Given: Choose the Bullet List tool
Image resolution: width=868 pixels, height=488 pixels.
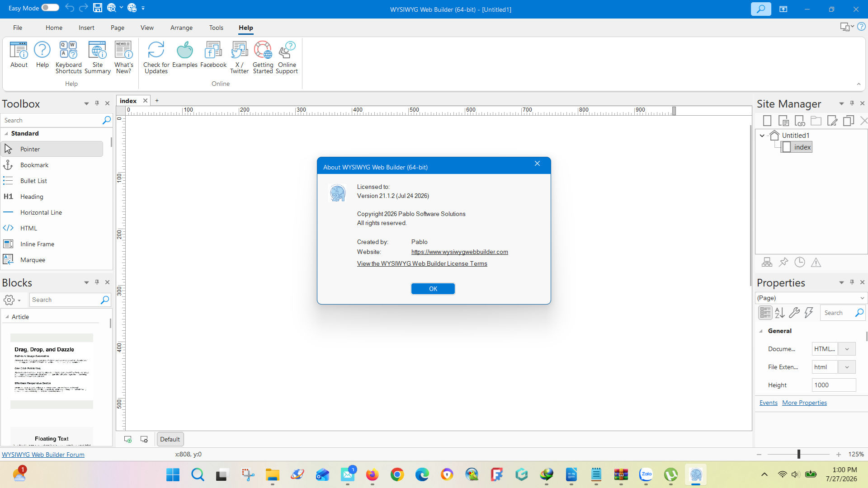Looking at the screenshot, I should coord(52,181).
